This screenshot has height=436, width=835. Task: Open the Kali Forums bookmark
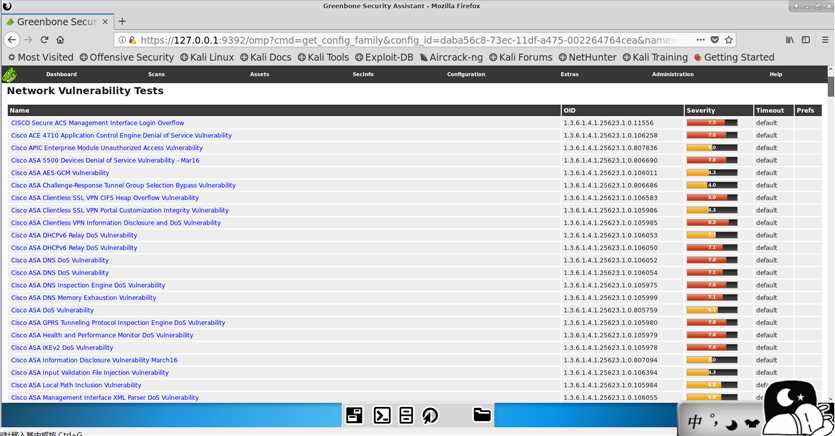[520, 57]
